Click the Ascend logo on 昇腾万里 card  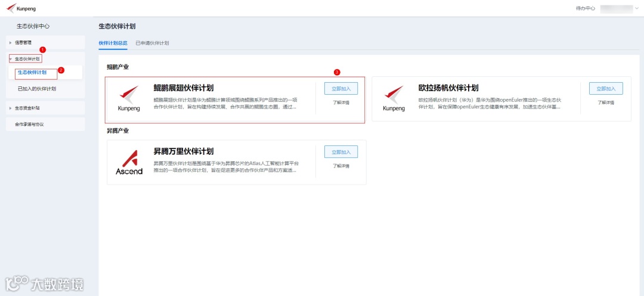pyautogui.click(x=129, y=163)
